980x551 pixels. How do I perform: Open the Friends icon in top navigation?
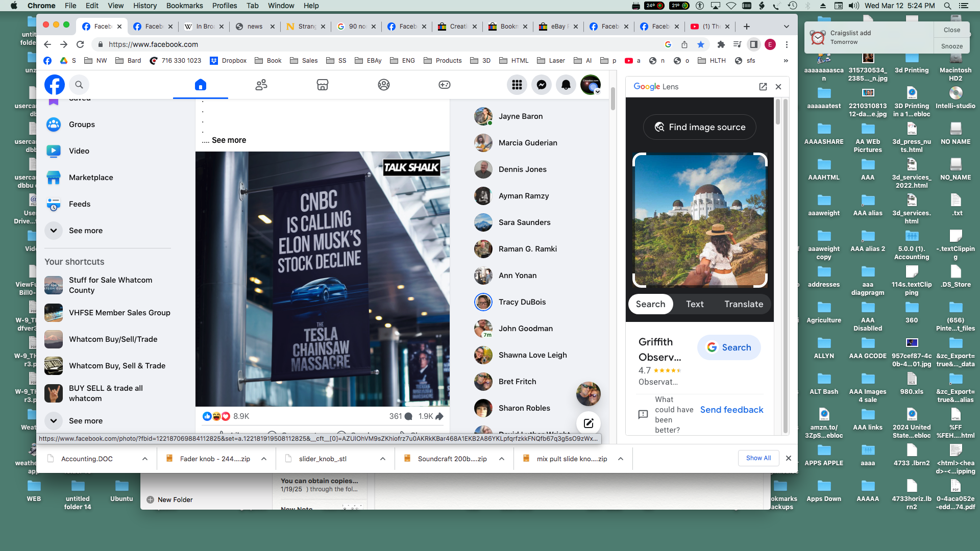tap(261, 85)
